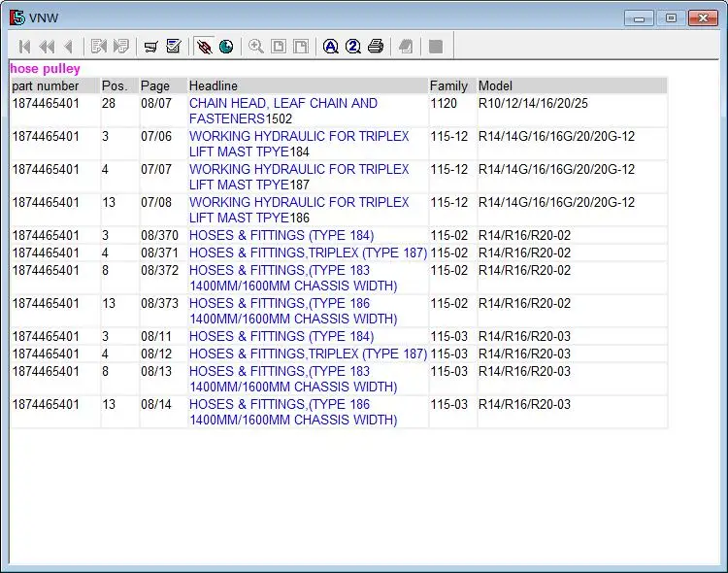The image size is (728, 573).
Task: Open HOSES & FITTINGS (TYPE 184) on page 08/370
Action: [x=281, y=236]
